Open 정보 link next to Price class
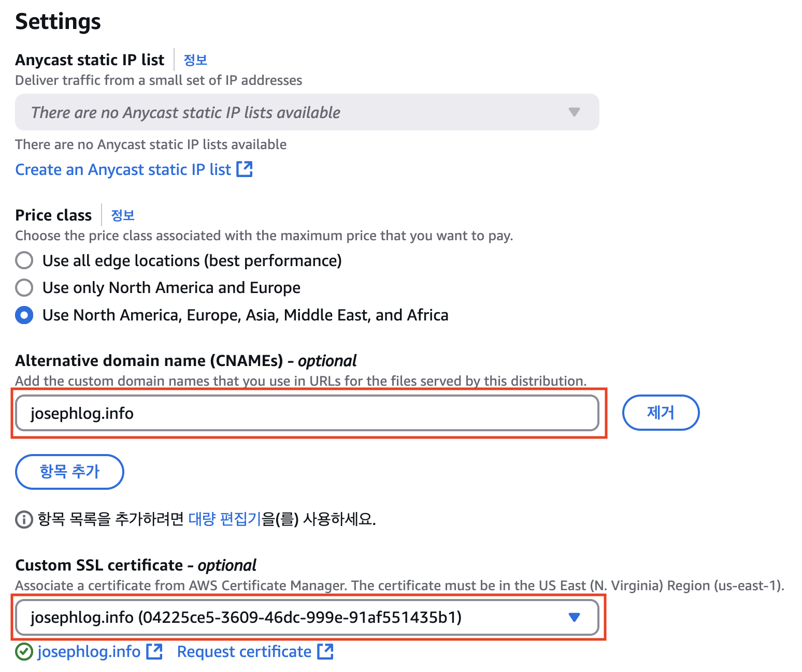802x672 pixels. click(x=123, y=215)
